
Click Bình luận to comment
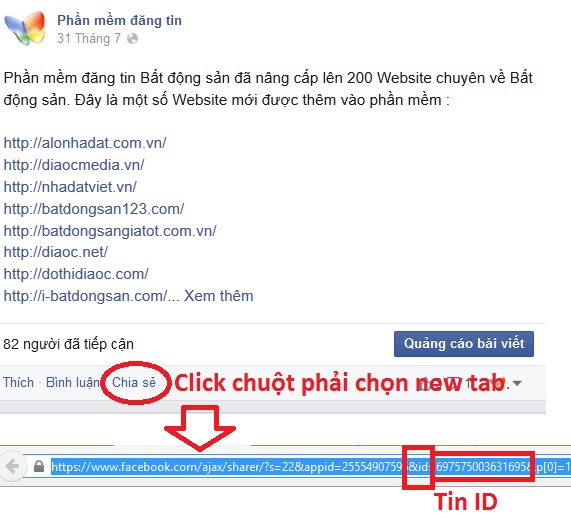click(73, 382)
